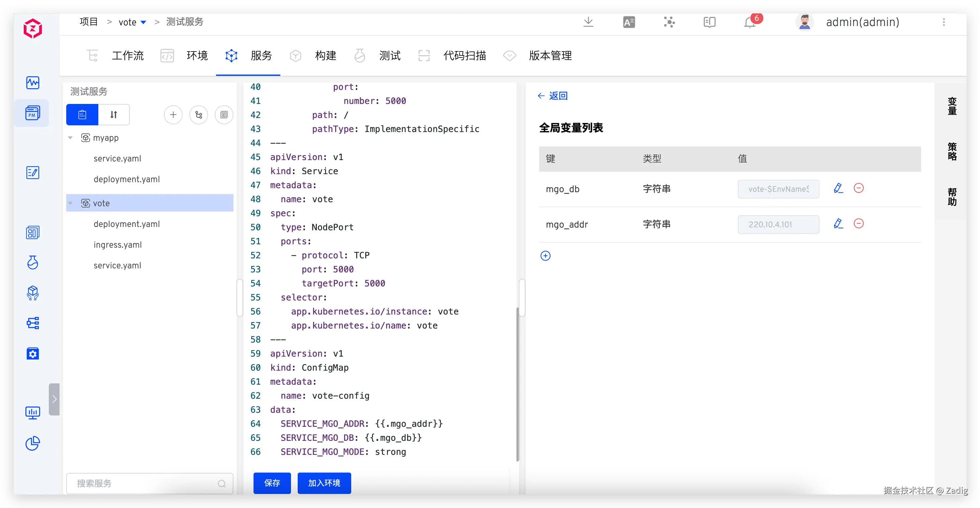Screen dimensions: 980x508
Task: Click the repository sync service icon
Action: [199, 114]
